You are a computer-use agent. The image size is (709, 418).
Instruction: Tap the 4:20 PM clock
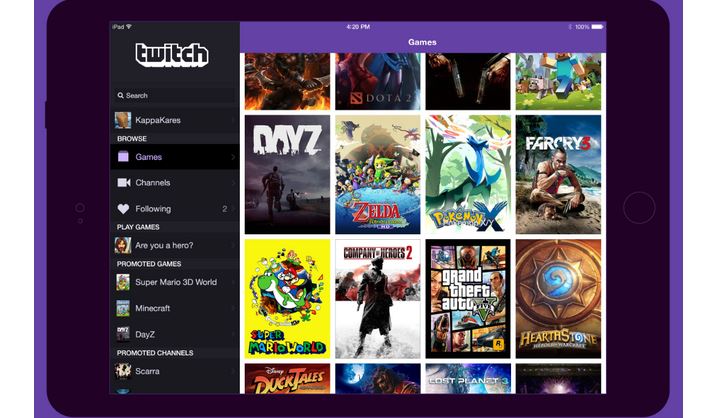[x=358, y=27]
